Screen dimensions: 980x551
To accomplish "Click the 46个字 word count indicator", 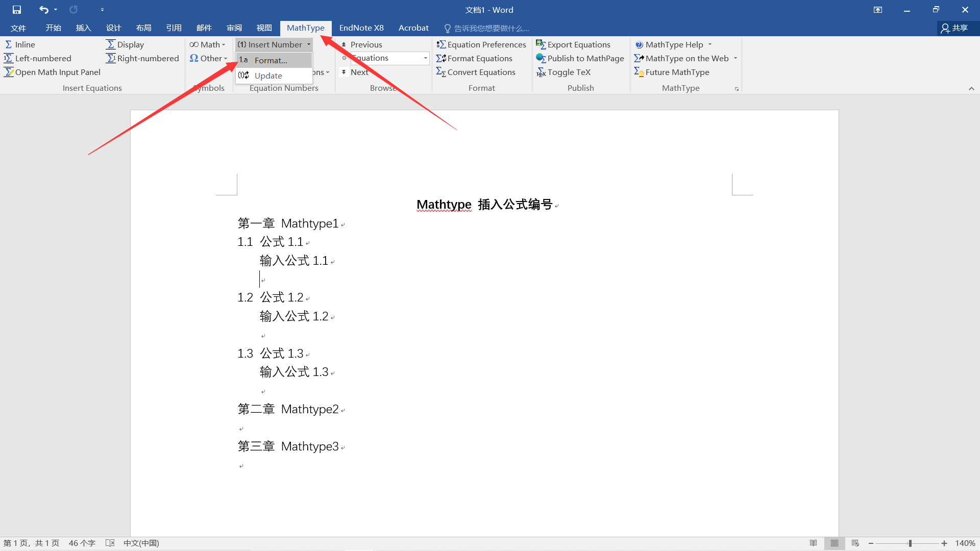I will coord(82,543).
